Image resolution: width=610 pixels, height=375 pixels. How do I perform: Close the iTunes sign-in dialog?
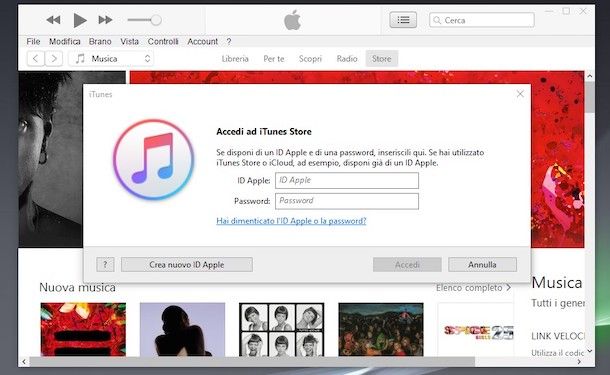pos(520,94)
